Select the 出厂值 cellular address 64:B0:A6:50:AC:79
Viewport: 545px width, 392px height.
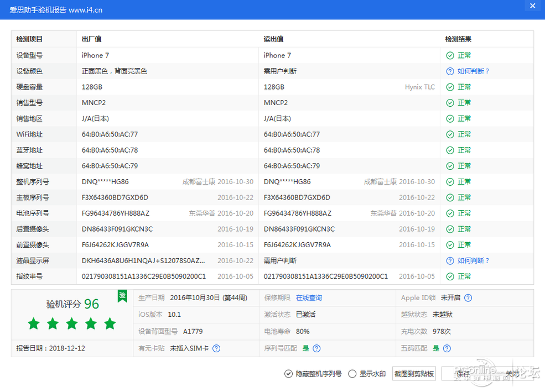pos(110,166)
